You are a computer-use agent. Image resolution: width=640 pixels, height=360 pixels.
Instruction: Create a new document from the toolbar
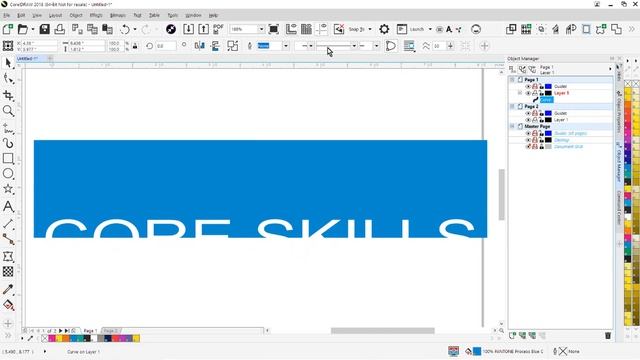pos(8,29)
